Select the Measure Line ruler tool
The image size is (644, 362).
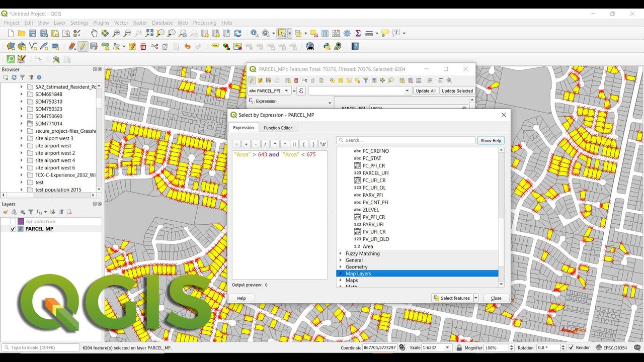tap(369, 33)
